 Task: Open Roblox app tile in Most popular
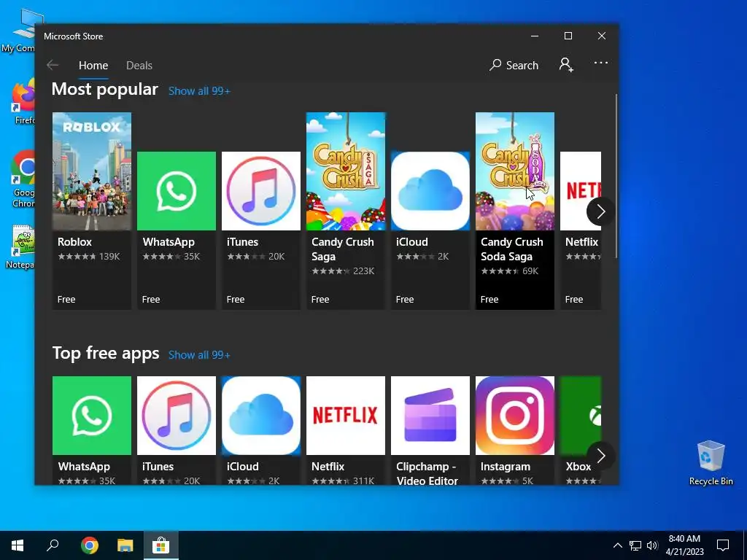[91, 211]
